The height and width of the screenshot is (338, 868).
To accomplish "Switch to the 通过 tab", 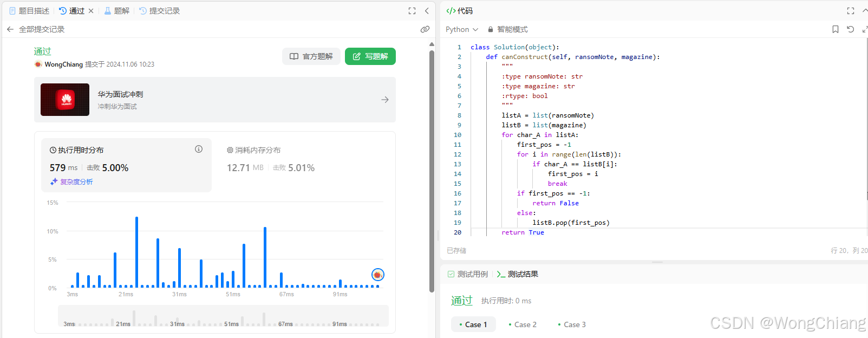I will point(72,11).
